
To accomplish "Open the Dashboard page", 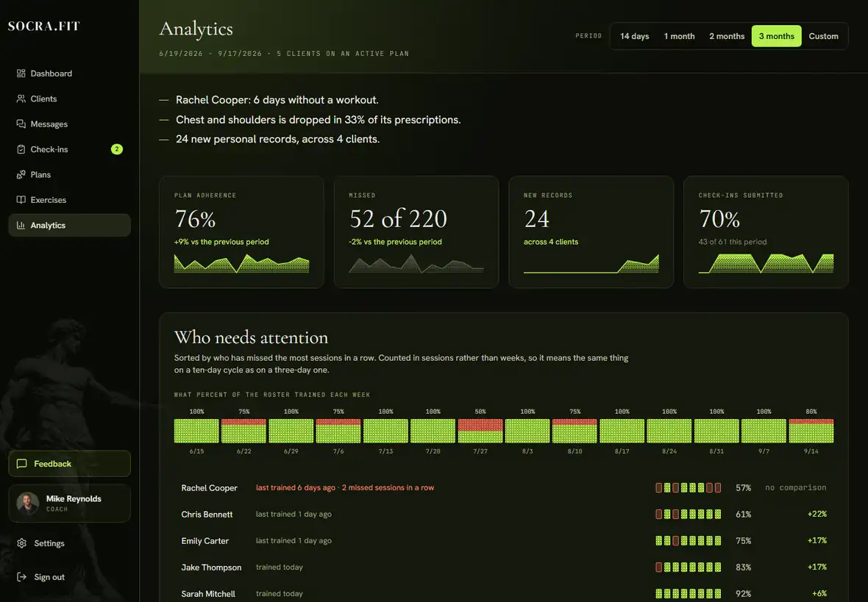I will pos(69,73).
